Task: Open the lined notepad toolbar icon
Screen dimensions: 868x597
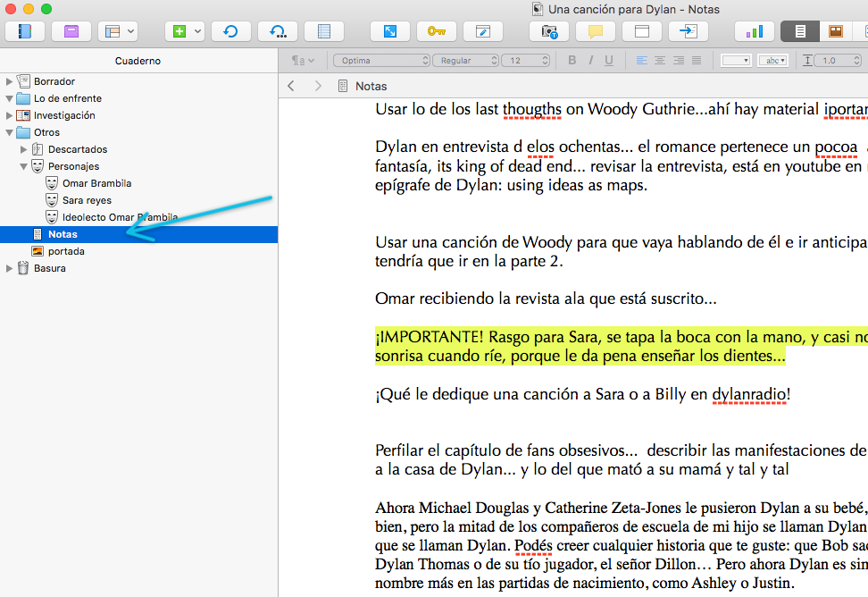Action: [324, 31]
